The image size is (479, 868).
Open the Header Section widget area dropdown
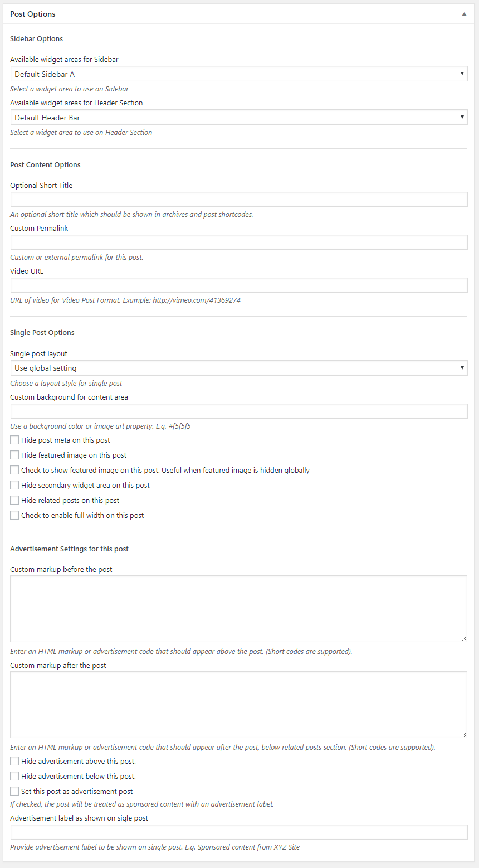click(238, 118)
